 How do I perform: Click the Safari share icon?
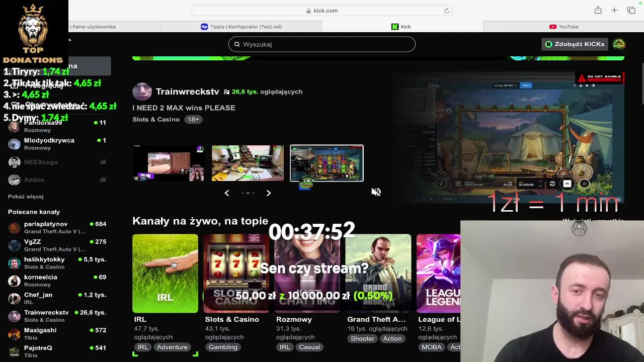tap(598, 11)
